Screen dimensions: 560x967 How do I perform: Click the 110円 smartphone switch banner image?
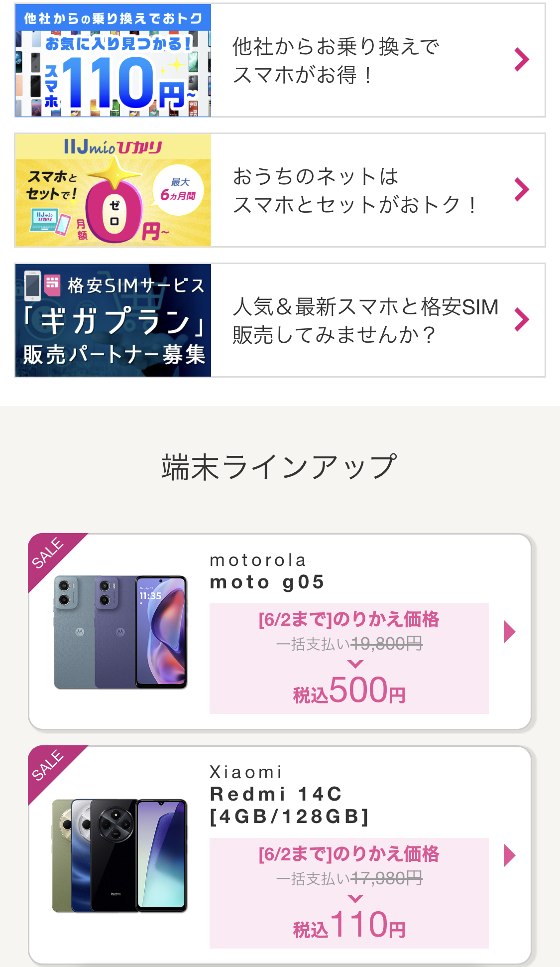(113, 60)
